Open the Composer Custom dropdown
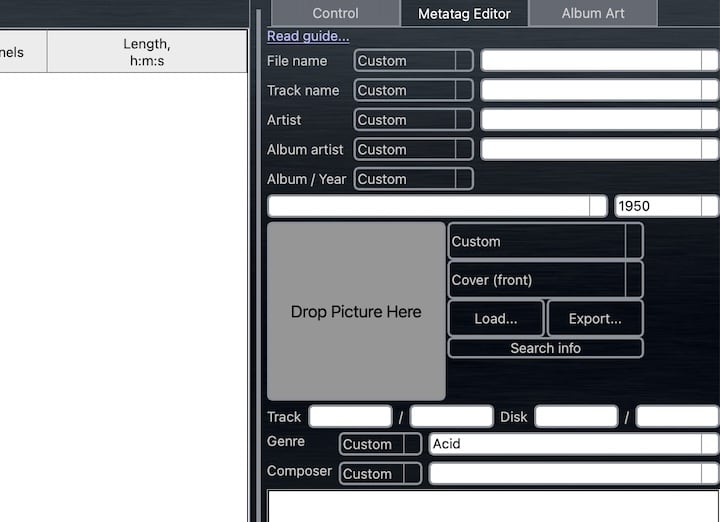This screenshot has height=522, width=720. point(380,473)
